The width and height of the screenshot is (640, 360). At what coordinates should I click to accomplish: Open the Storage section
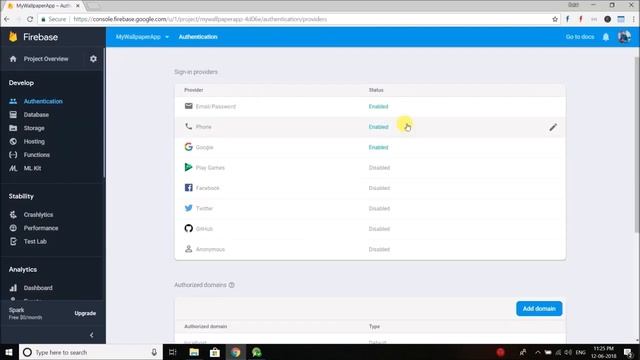pos(34,128)
